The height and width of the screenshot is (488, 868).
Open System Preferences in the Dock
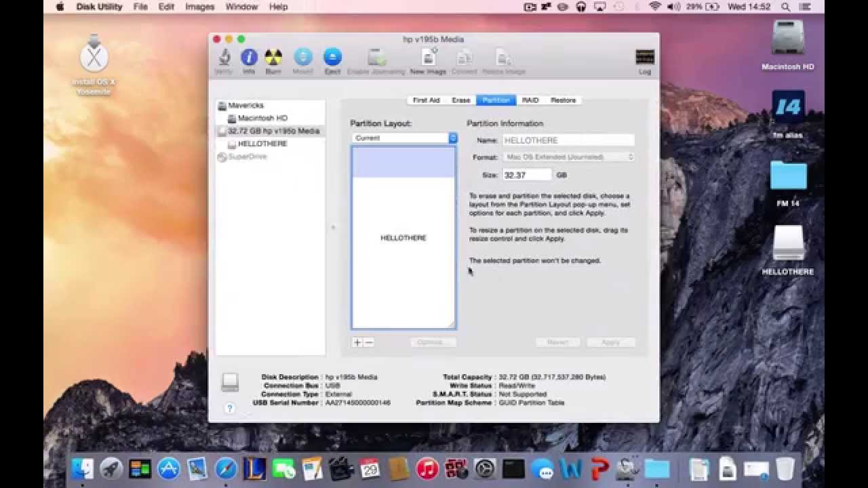point(485,468)
